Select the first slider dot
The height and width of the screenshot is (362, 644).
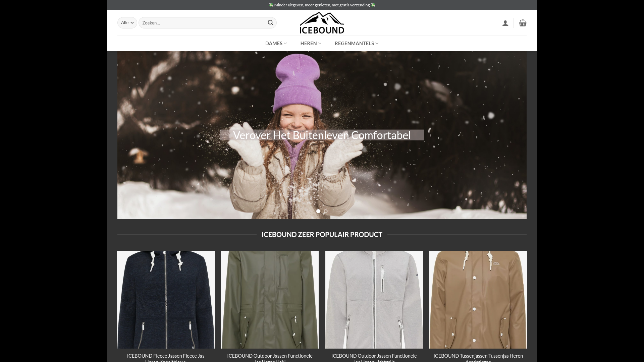tap(318, 211)
